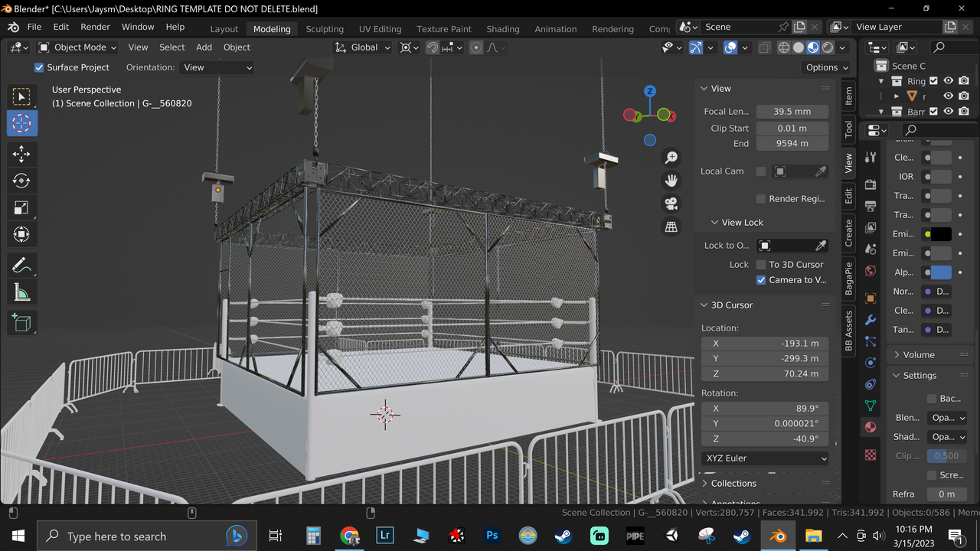Uncheck Camera to View checkbox

[761, 280]
